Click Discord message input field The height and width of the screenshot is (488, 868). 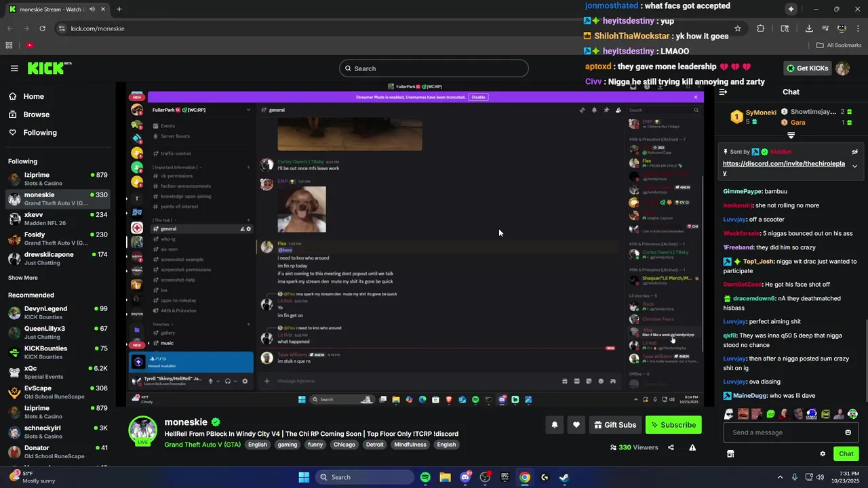(x=414, y=381)
